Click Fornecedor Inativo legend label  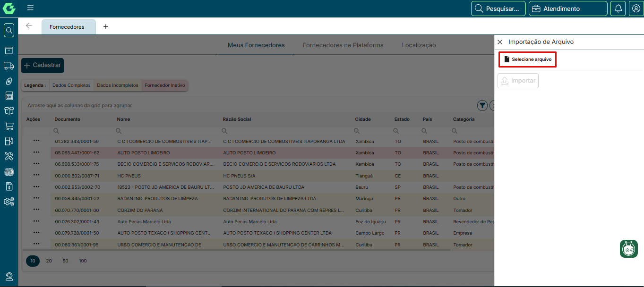pos(165,85)
